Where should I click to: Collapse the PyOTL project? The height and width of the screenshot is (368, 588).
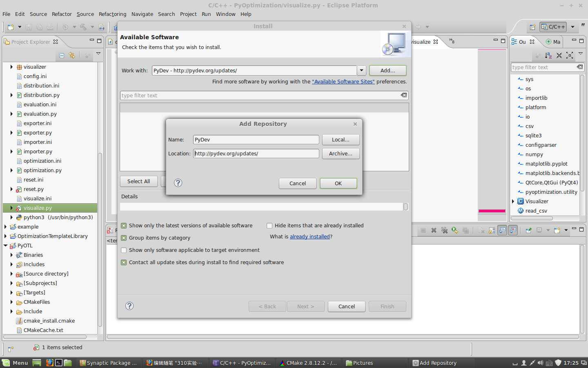(5, 245)
